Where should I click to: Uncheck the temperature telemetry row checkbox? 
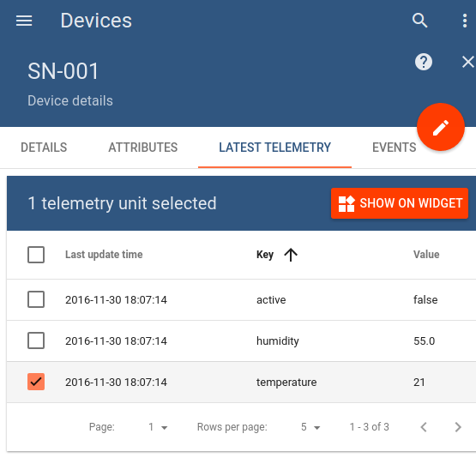tap(36, 382)
